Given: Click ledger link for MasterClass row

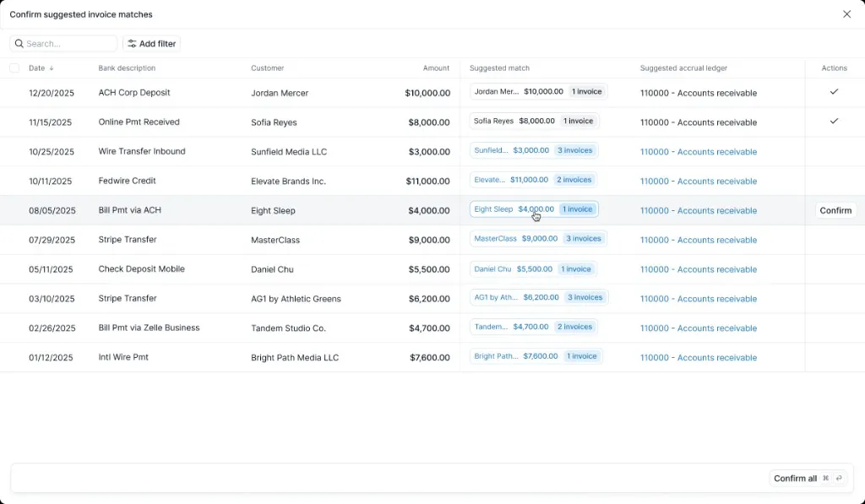Looking at the screenshot, I should pyautogui.click(x=699, y=240).
